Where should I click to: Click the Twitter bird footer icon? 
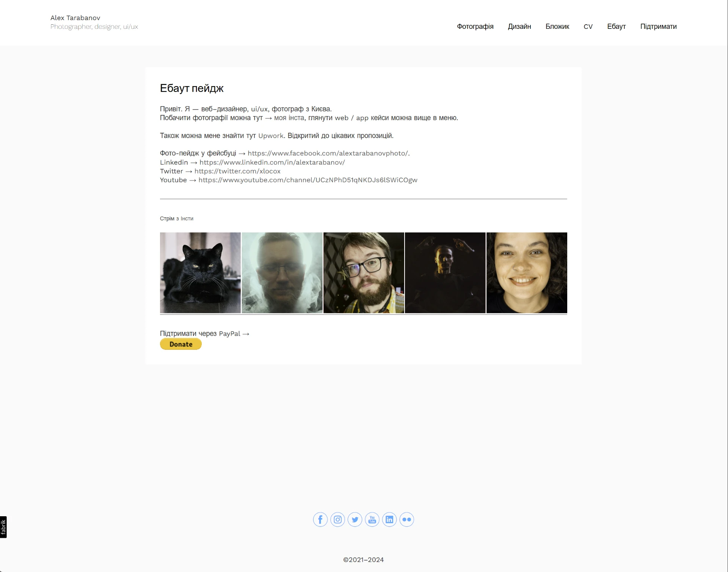coord(355,520)
